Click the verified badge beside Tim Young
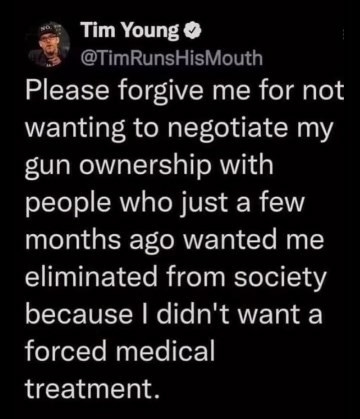This screenshot has width=360, height=419. [193, 33]
